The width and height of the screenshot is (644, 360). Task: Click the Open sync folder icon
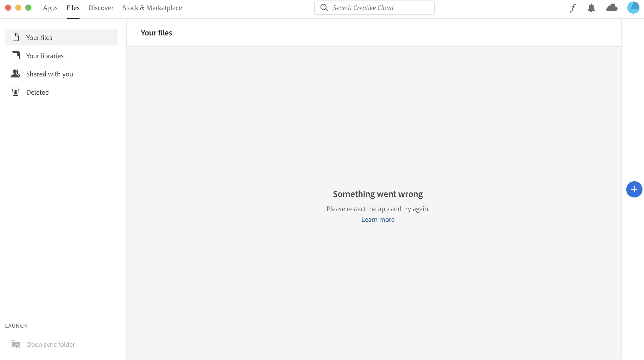[x=16, y=344]
